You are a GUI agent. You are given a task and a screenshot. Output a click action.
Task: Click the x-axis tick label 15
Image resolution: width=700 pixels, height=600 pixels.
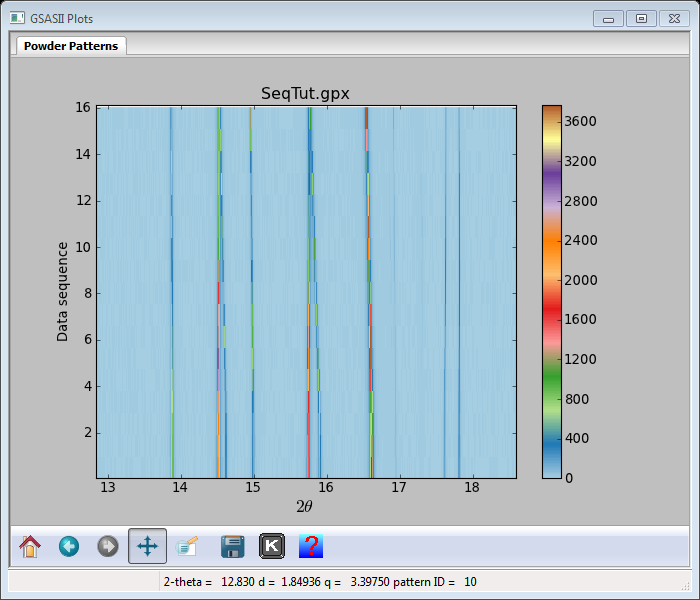253,487
